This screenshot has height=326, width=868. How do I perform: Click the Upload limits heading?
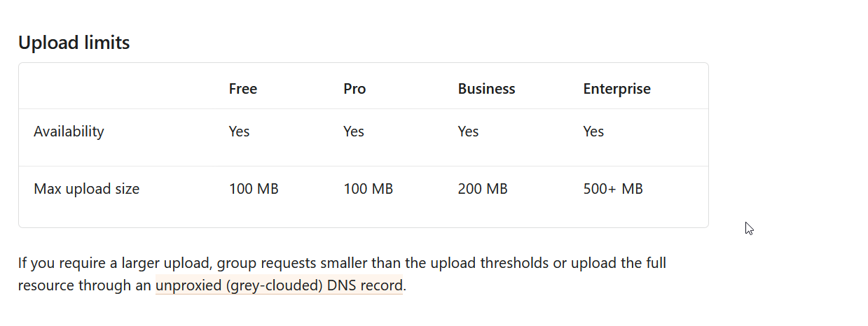(74, 43)
